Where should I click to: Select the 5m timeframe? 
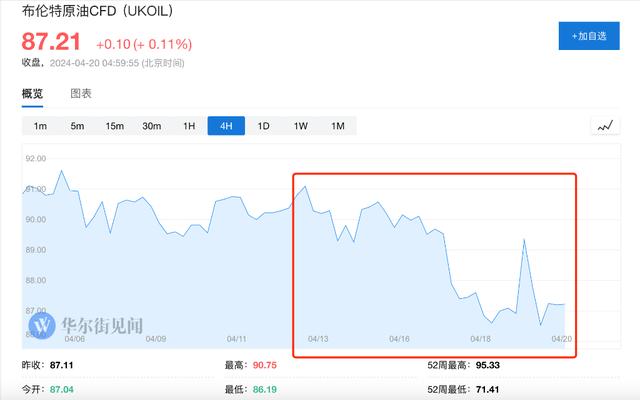point(77,126)
